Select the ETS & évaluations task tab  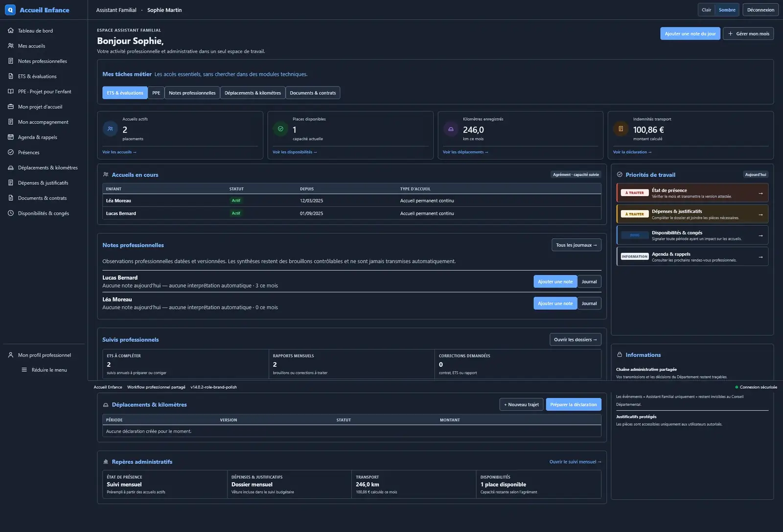tap(125, 93)
